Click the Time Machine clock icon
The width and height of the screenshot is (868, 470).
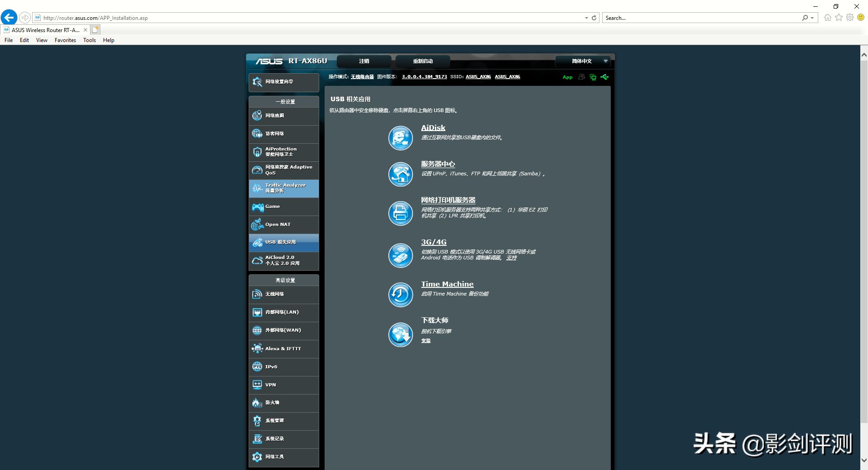pos(401,295)
